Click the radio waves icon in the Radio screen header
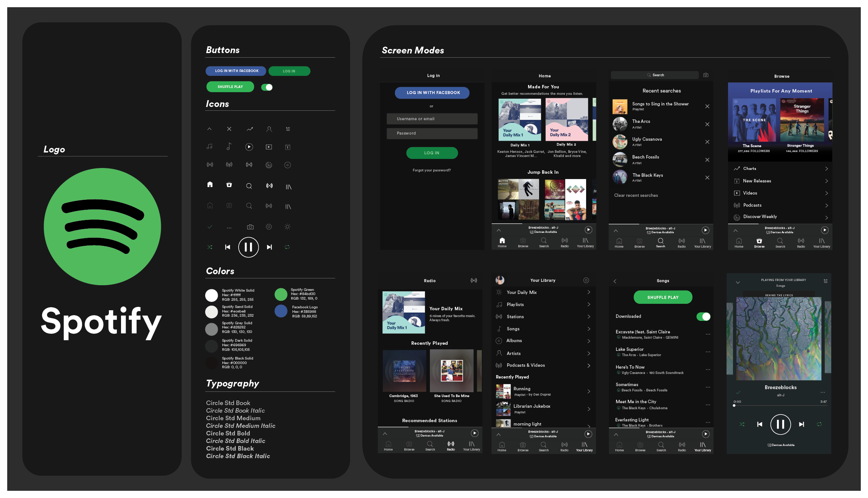The image size is (868, 498). click(474, 280)
